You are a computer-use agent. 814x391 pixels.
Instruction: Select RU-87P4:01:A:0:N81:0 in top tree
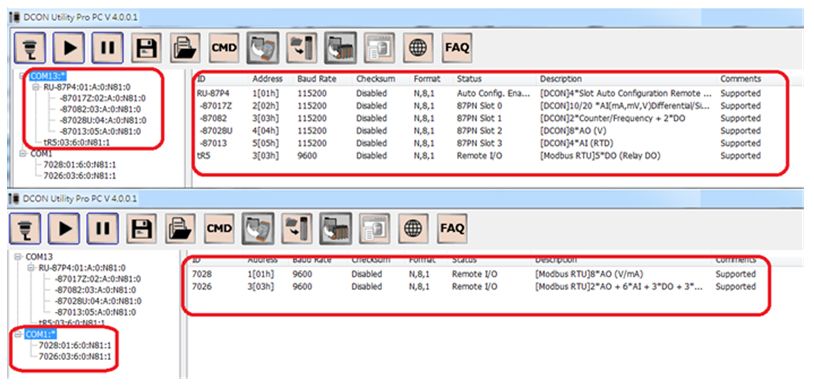86,87
